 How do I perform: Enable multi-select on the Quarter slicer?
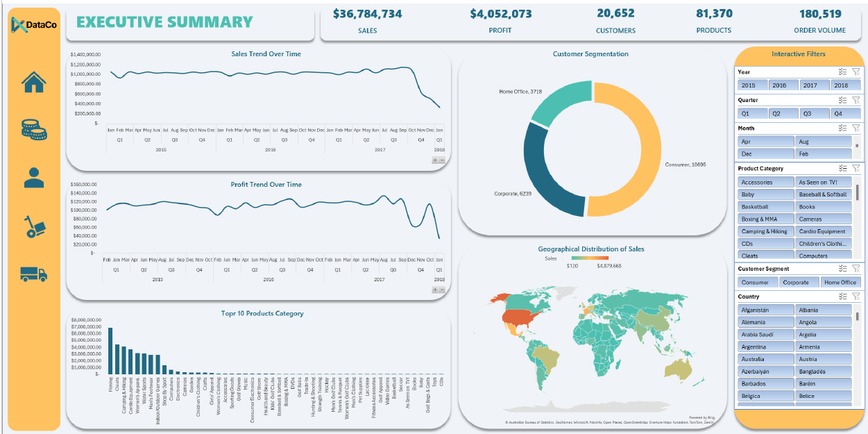pos(842,100)
